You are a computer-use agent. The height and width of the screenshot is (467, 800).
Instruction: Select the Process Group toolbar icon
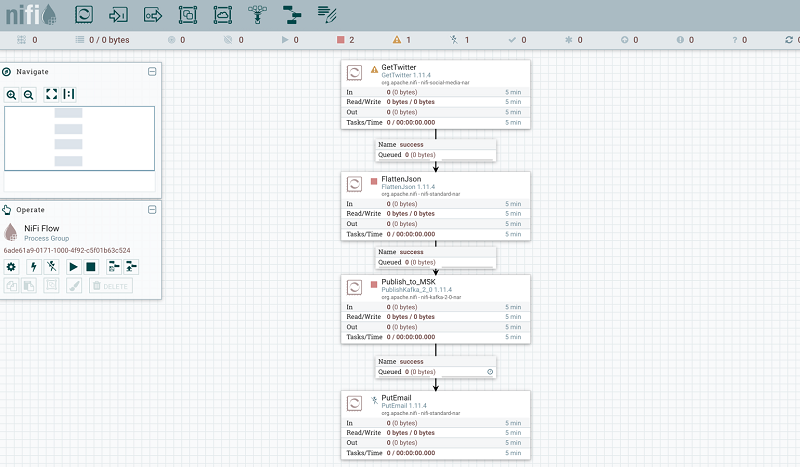pyautogui.click(x=188, y=15)
